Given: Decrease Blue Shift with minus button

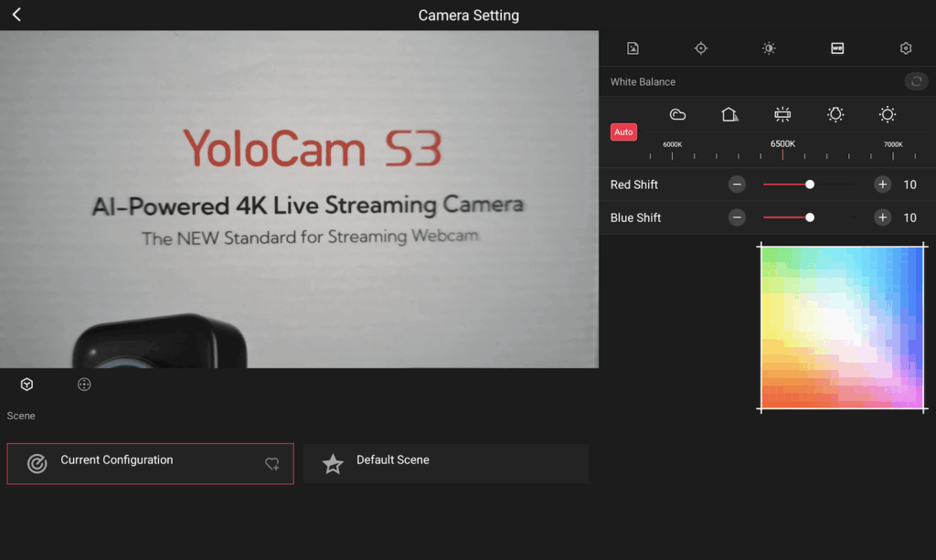Looking at the screenshot, I should (x=737, y=217).
